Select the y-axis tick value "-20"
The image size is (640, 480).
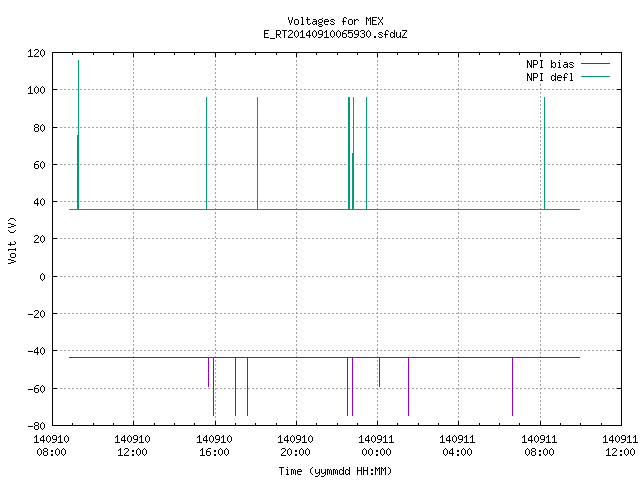[x=36, y=314]
